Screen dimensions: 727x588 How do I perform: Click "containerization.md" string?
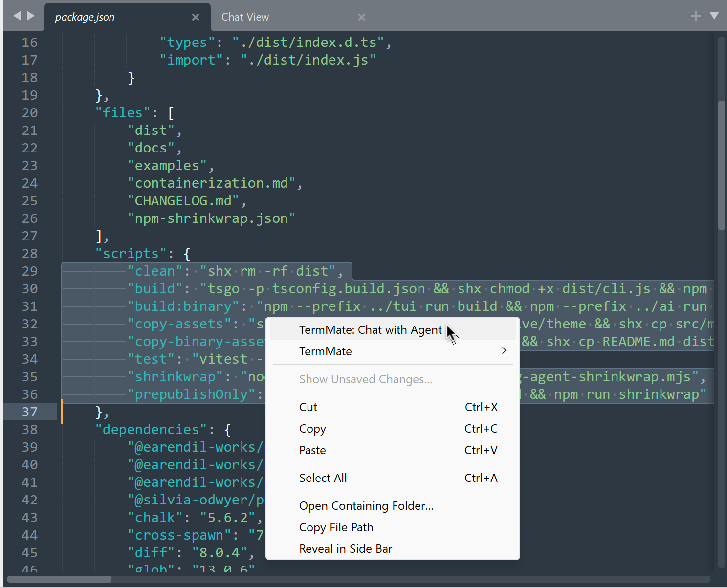pos(211,183)
